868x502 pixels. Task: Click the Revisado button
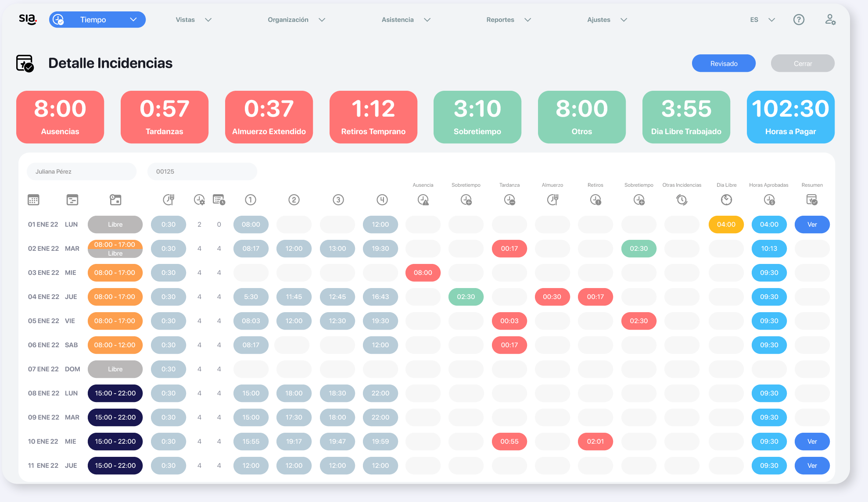click(x=724, y=64)
